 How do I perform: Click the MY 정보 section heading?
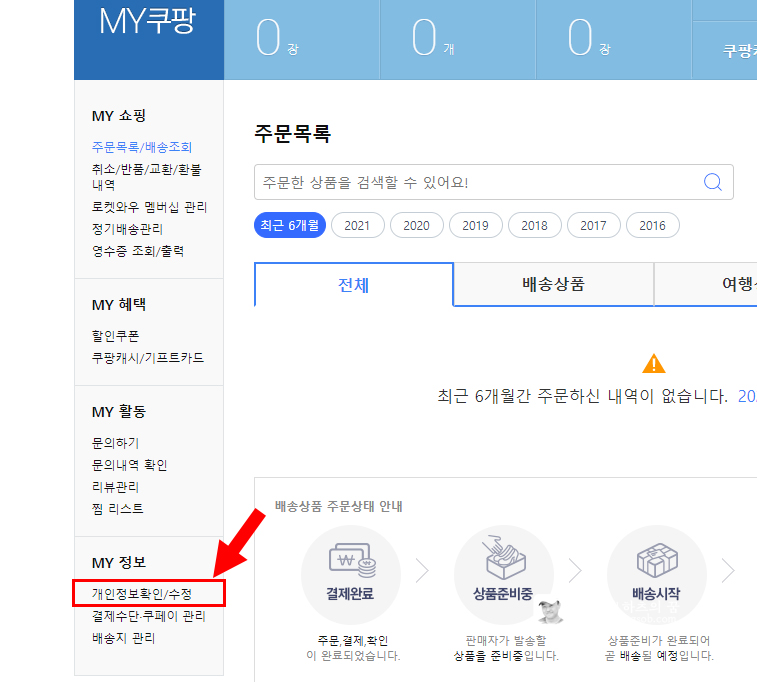(119, 562)
